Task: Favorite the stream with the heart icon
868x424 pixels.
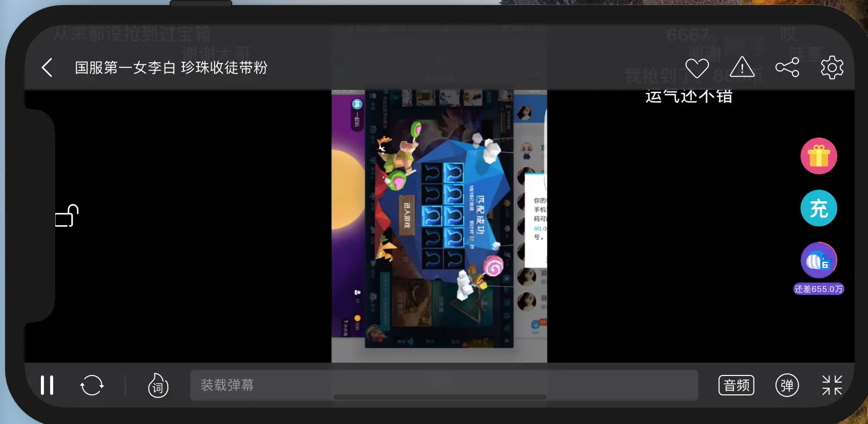Action: click(697, 68)
